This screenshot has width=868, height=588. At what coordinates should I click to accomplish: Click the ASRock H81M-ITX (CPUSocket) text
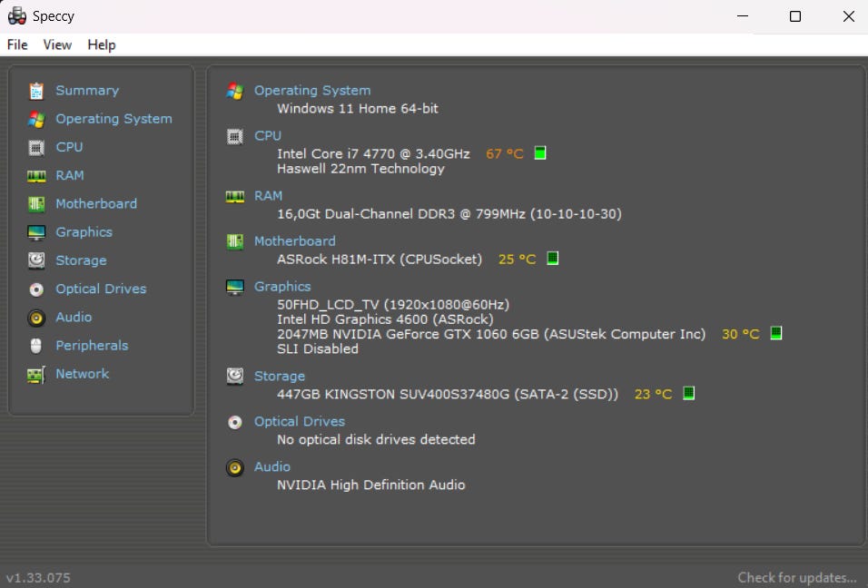coord(380,260)
